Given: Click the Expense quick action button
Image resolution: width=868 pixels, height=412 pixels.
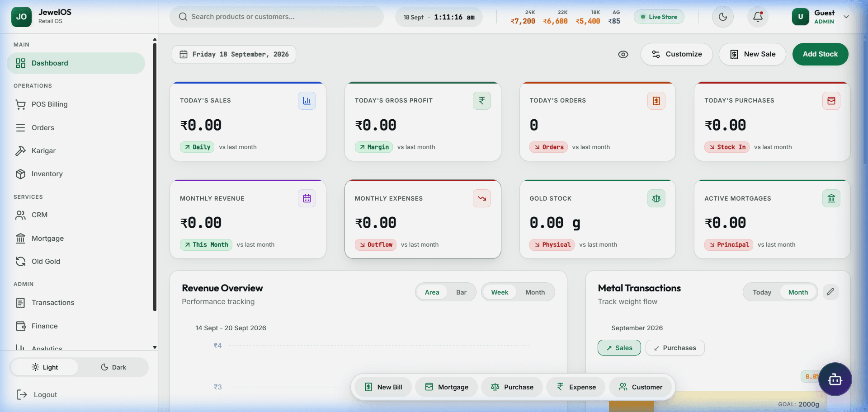Looking at the screenshot, I should pyautogui.click(x=576, y=387).
